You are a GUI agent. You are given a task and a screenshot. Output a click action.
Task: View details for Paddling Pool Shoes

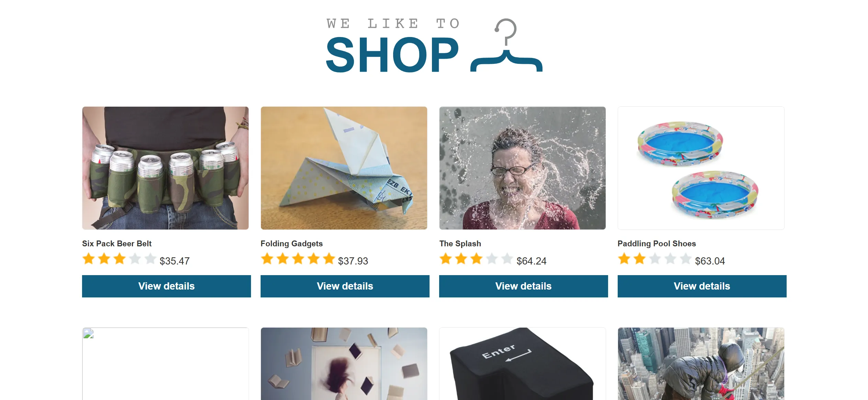pyautogui.click(x=702, y=286)
